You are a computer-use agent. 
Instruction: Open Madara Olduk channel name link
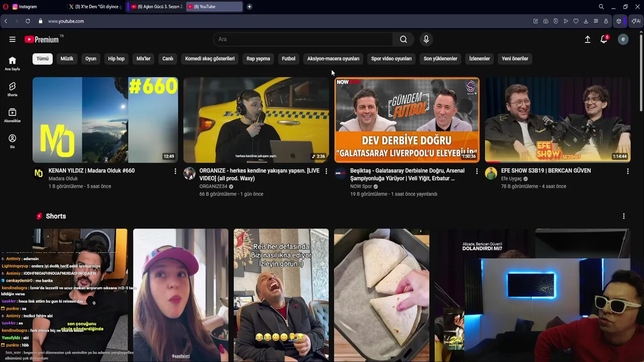(x=63, y=178)
